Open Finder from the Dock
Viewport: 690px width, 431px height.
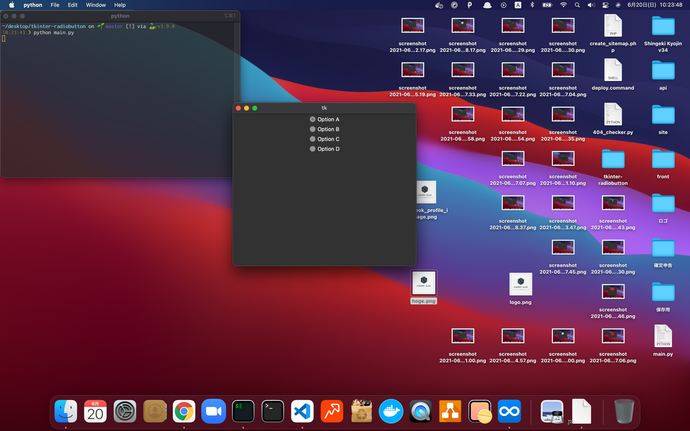(x=66, y=411)
